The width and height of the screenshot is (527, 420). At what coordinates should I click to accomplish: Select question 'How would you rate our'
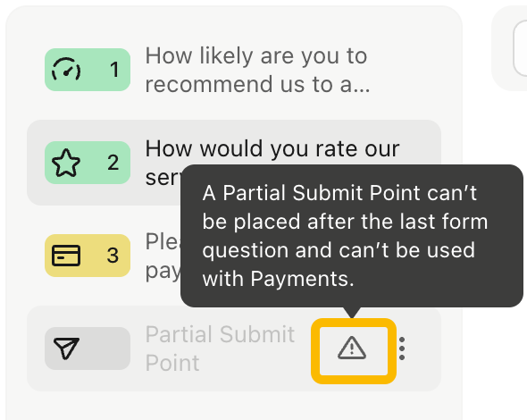tap(272, 148)
